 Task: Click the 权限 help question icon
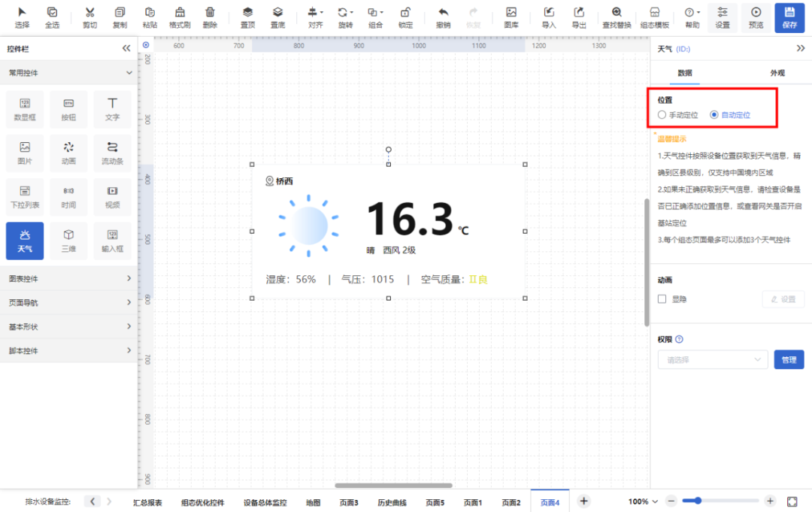[680, 339]
